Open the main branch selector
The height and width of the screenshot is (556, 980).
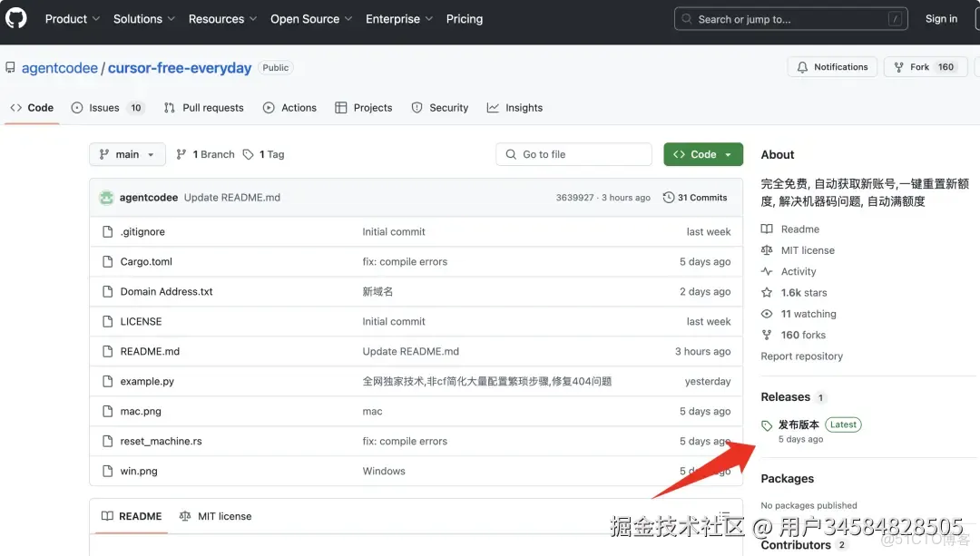tap(127, 154)
